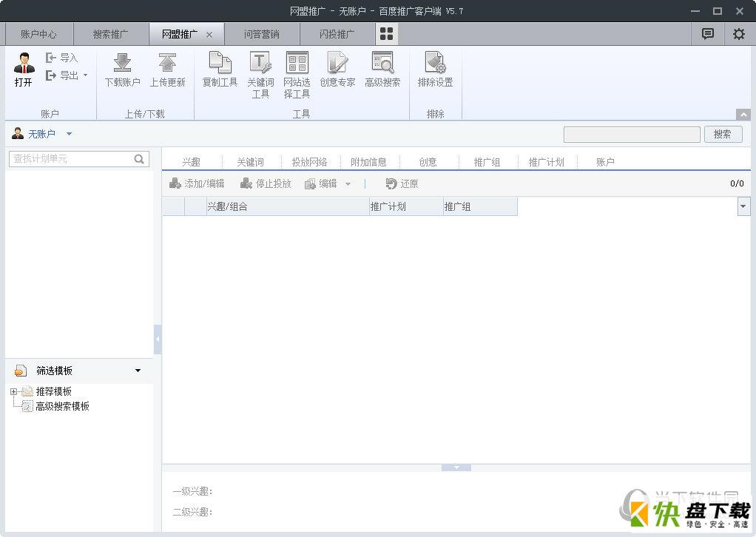Collapse the bottom detail panel arrow

click(x=456, y=467)
